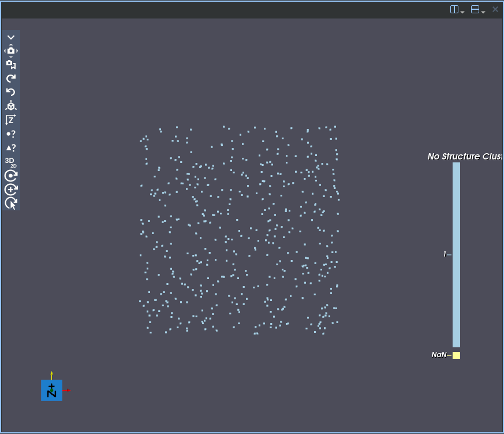Select the rotate view tool
The image size is (504, 434).
coord(10,176)
